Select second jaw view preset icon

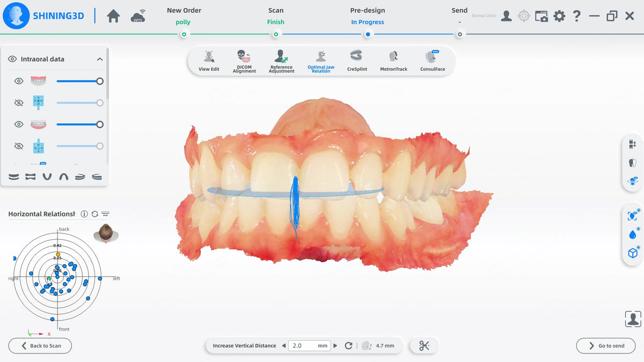pyautogui.click(x=31, y=176)
